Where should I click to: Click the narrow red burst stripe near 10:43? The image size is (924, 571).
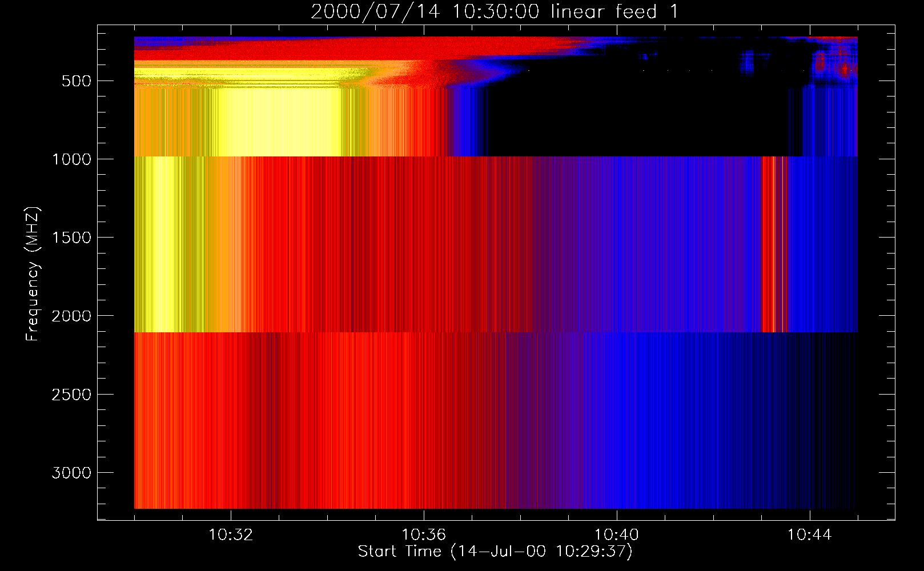(x=774, y=244)
